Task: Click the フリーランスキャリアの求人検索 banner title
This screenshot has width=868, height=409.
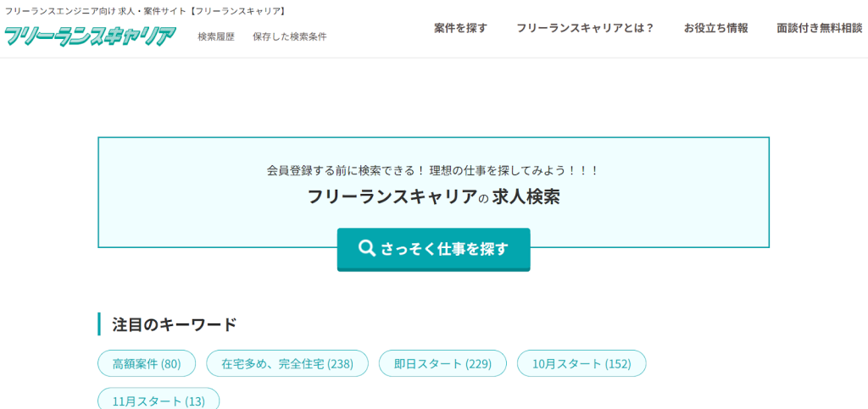Action: (x=433, y=197)
